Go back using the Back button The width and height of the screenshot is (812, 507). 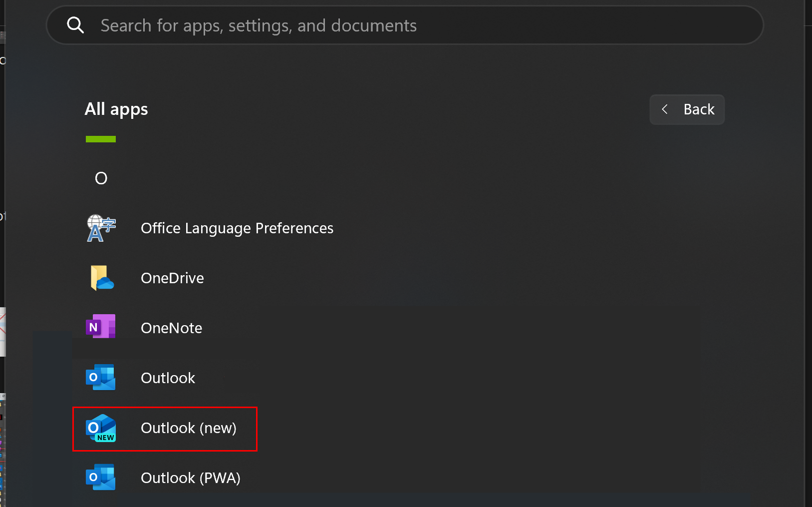[687, 109]
